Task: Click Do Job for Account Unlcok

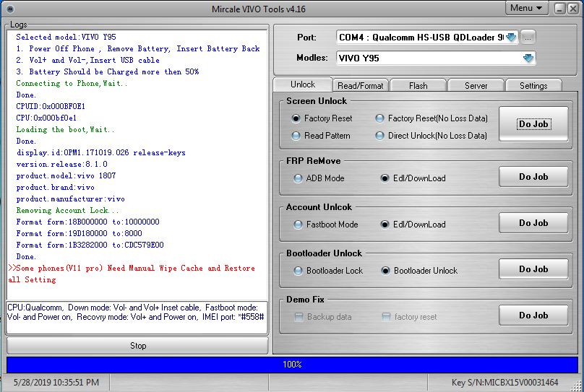Action: pyautogui.click(x=533, y=223)
